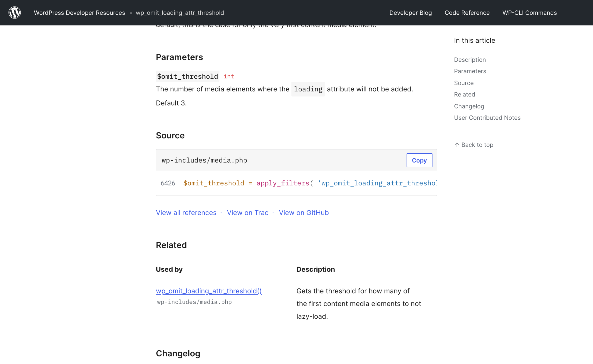The width and height of the screenshot is (593, 364).
Task: Click the apply_filters code text
Action: point(283,183)
